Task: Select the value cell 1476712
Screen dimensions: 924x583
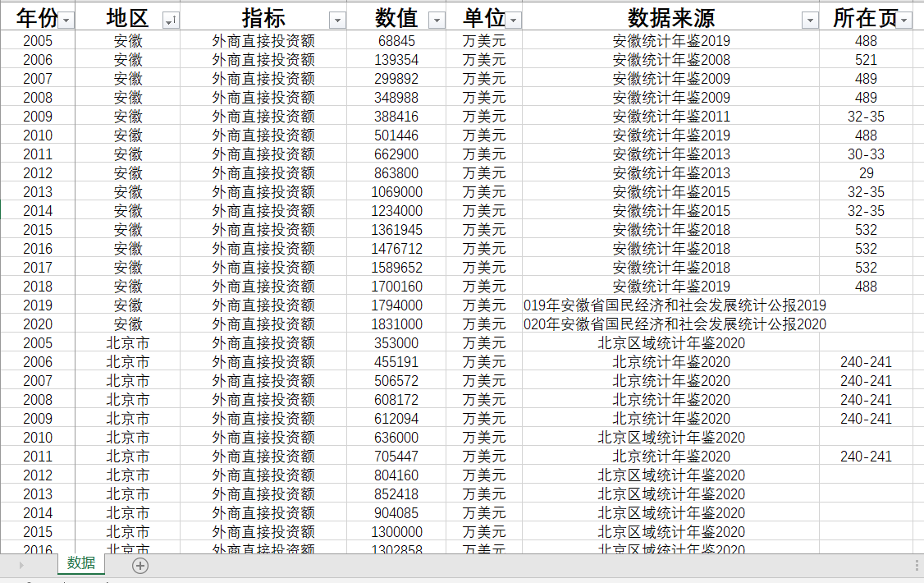Action: coord(396,248)
